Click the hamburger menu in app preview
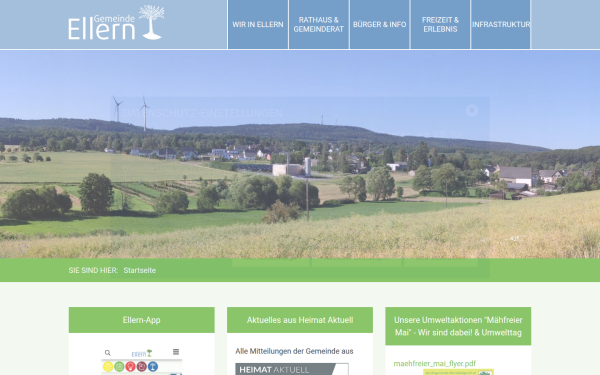 [176, 352]
